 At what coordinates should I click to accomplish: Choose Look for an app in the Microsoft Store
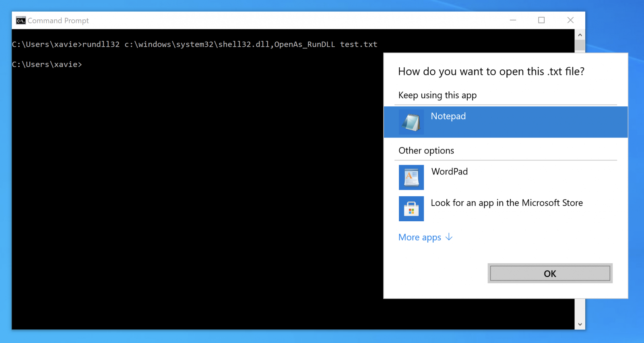pyautogui.click(x=506, y=203)
